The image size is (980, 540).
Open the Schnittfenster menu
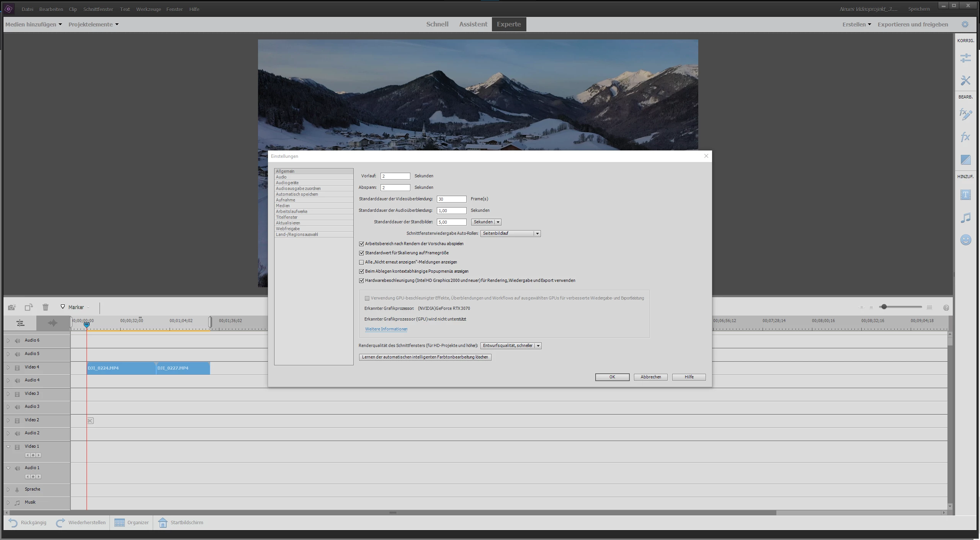click(x=98, y=9)
